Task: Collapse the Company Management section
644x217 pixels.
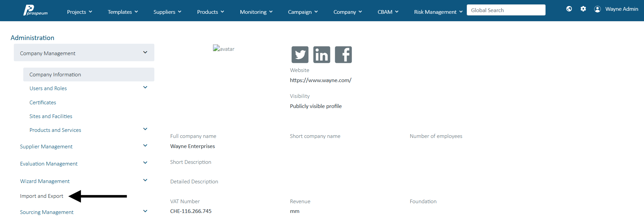Action: (145, 52)
